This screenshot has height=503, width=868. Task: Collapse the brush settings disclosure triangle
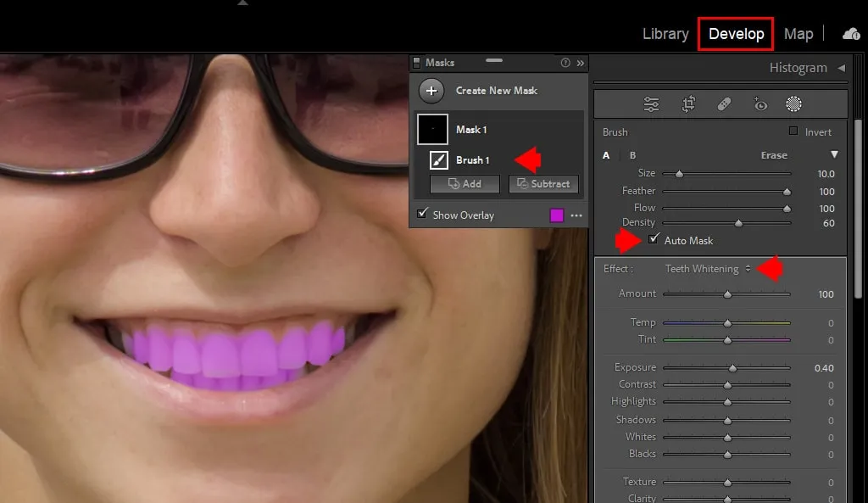(834, 155)
